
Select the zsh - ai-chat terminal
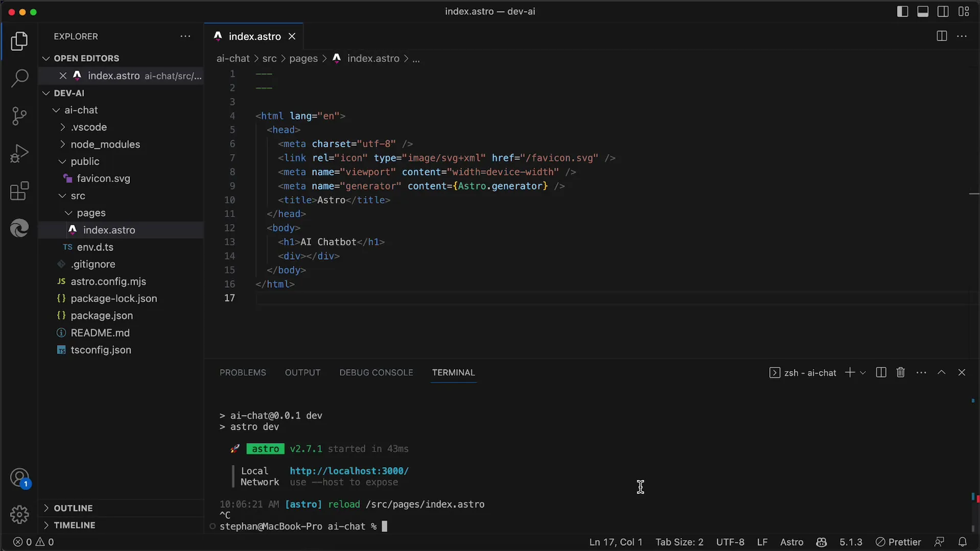[x=803, y=373]
